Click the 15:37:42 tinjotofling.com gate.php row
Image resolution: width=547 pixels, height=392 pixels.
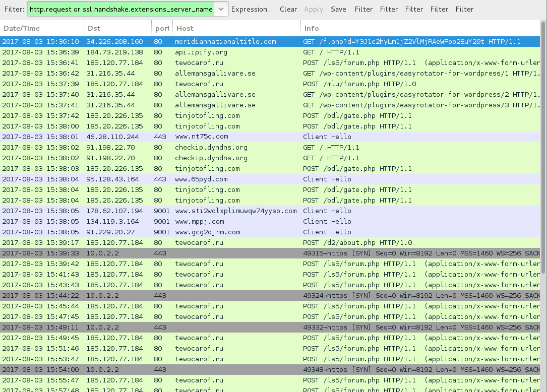coord(270,116)
